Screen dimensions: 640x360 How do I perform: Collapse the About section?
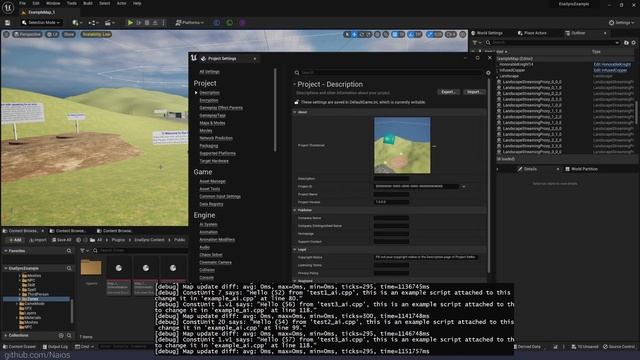pos(295,112)
